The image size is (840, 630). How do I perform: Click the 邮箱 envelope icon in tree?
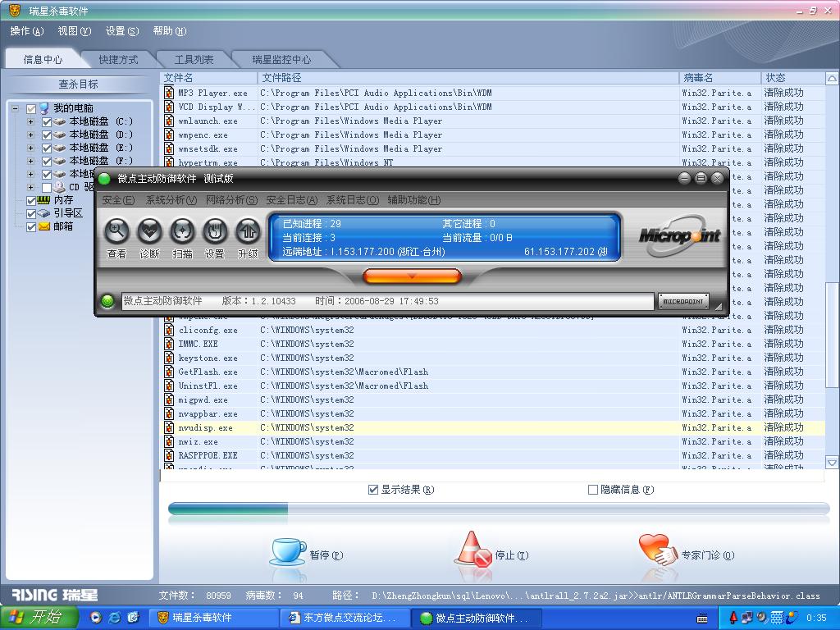point(44,226)
